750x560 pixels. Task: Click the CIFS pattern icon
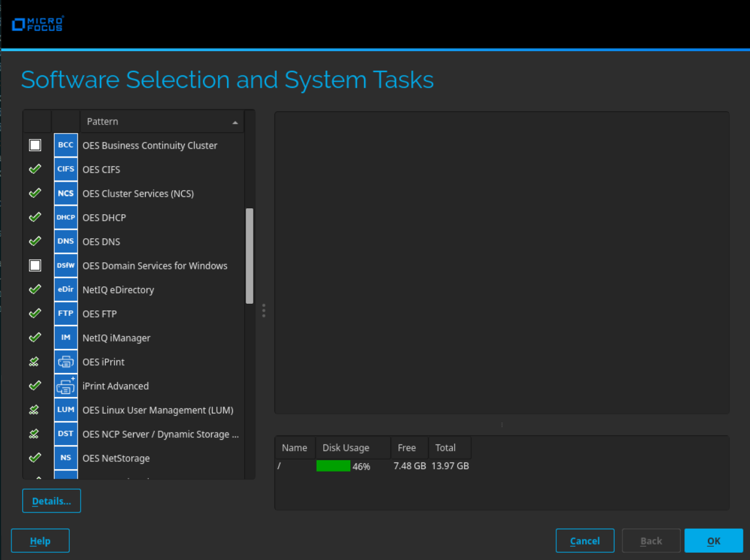(66, 170)
